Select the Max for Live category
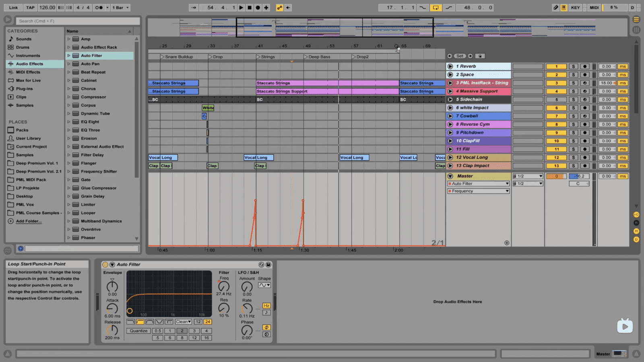644x362 pixels. (28, 80)
